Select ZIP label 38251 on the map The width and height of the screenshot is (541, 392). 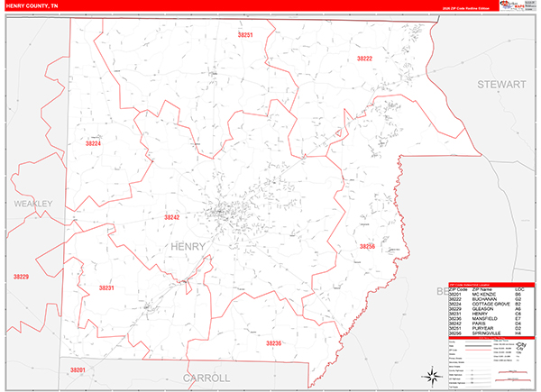245,35
